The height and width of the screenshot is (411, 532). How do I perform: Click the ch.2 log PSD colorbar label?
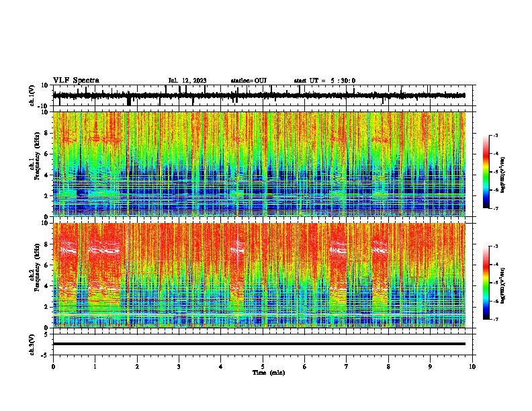[502, 285]
